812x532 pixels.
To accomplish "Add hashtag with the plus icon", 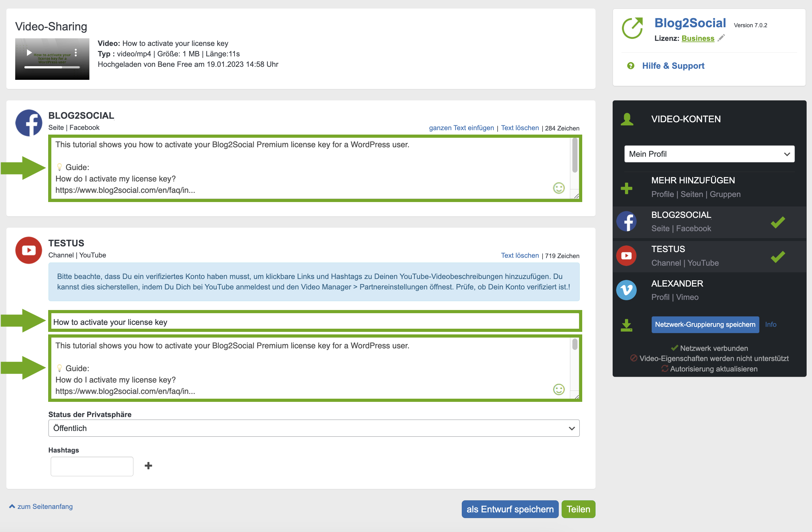I will [x=148, y=466].
